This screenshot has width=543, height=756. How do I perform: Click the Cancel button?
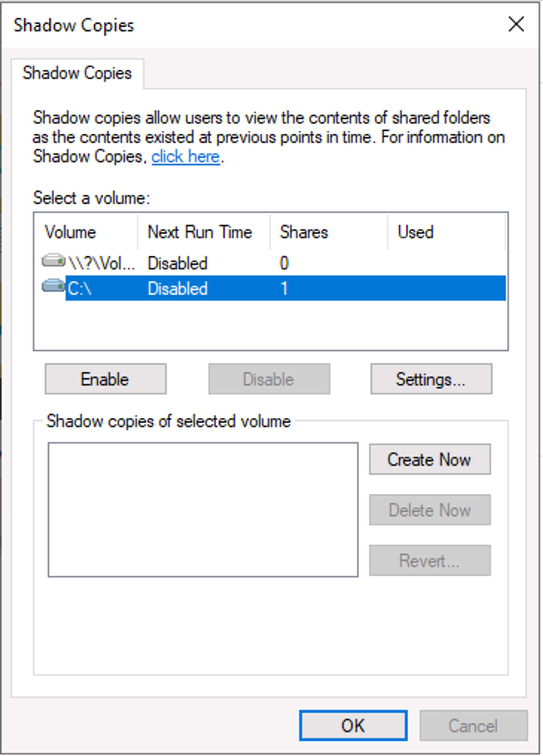coord(473,726)
